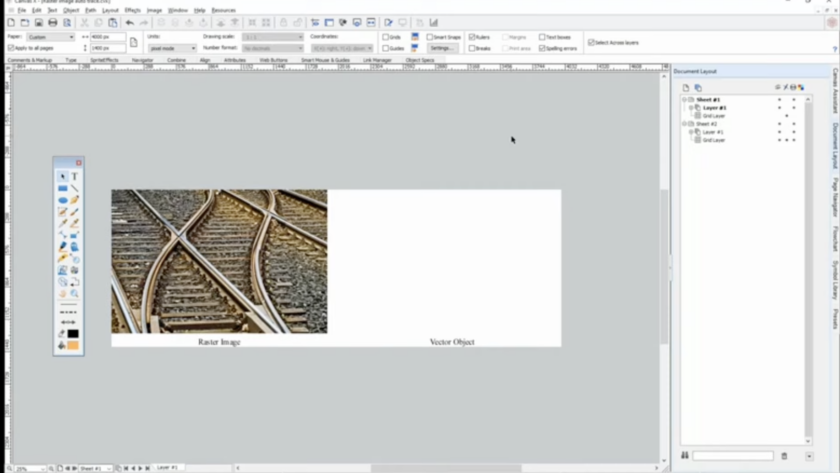The image size is (840, 473).
Task: Click the duplicate layer icon in Document Layout
Action: coord(698,87)
